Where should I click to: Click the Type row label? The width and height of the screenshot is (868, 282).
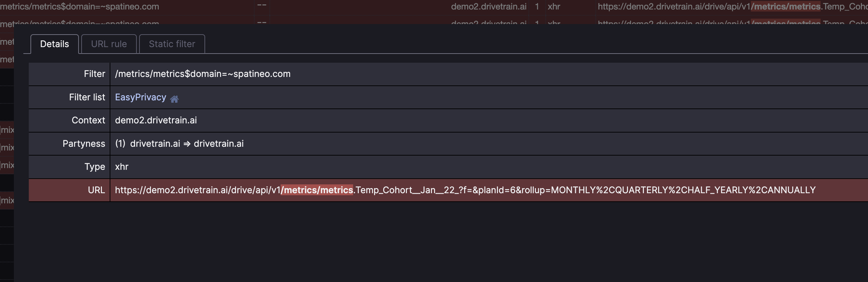(x=94, y=166)
